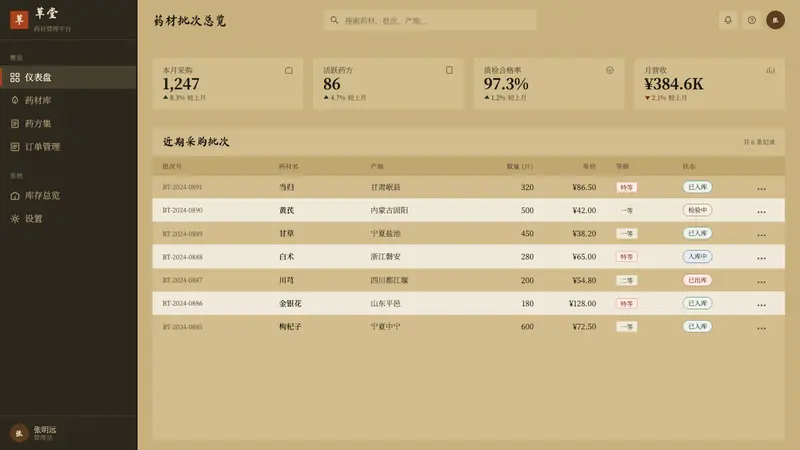Open more options for batch BT-2024-0889
This screenshot has width=800, height=450.
coord(761,234)
